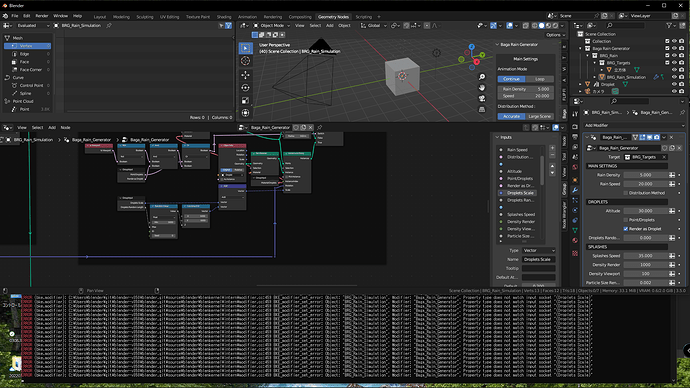
Task: Click the Droplets Scale name field
Action: (x=539, y=259)
